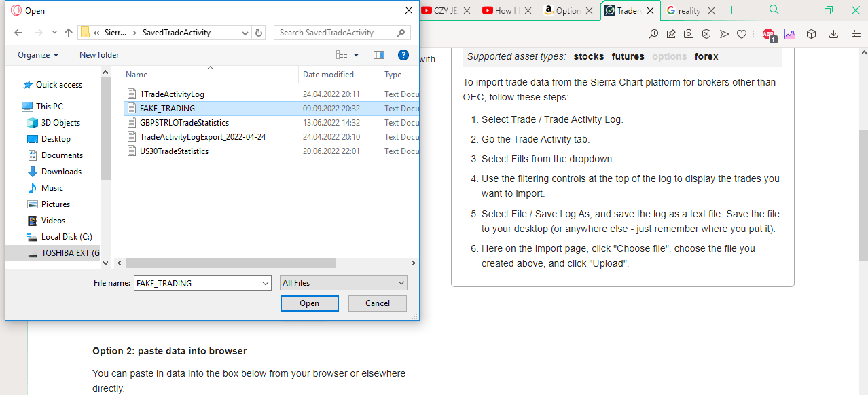Image resolution: width=868 pixels, height=395 pixels.
Task: Open Videos in the navigation pane
Action: click(54, 221)
